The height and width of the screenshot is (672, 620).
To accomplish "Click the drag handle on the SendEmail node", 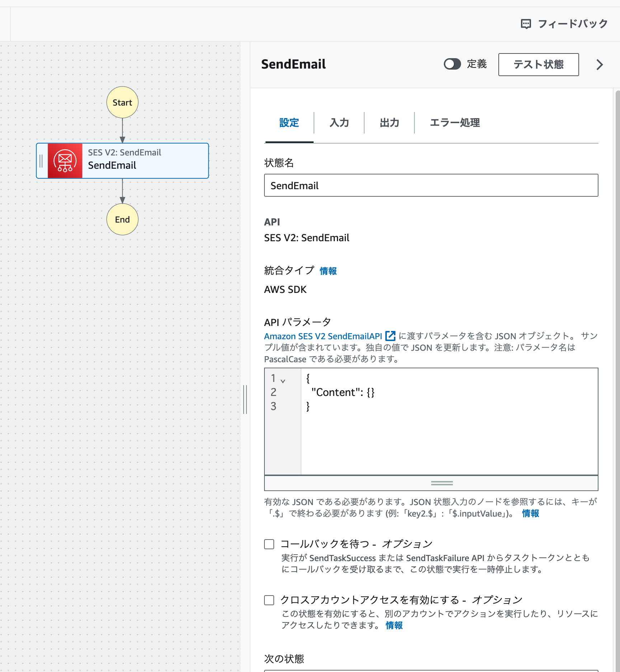I will coord(41,160).
